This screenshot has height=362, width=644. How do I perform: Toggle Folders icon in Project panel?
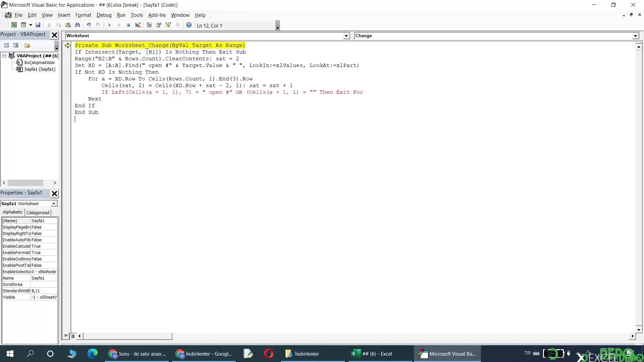click(27, 46)
